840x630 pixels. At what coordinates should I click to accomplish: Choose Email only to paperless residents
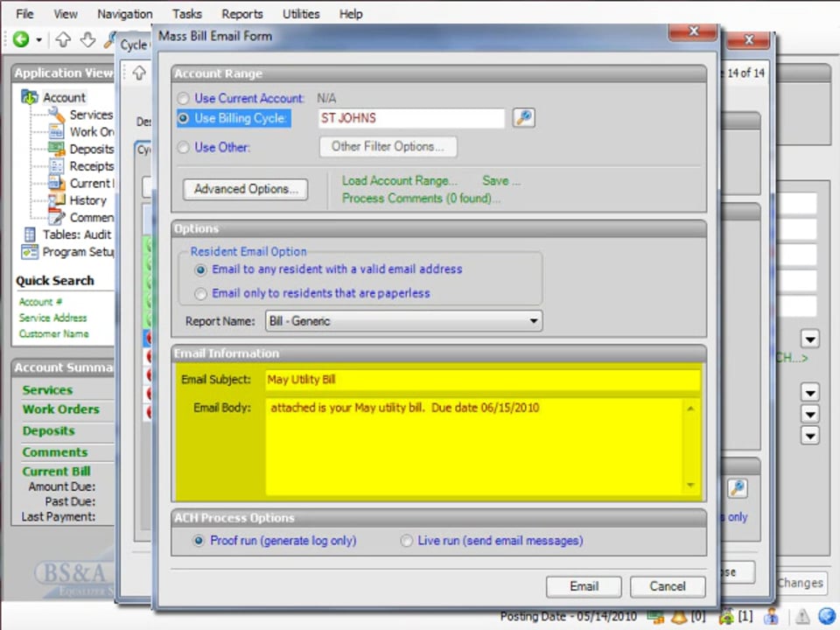tap(200, 294)
